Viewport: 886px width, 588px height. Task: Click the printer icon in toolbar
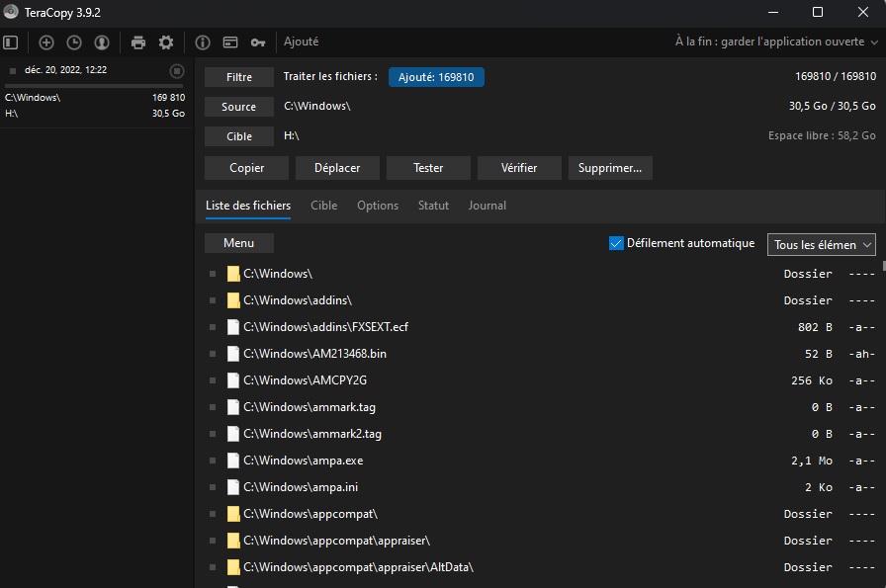point(138,42)
